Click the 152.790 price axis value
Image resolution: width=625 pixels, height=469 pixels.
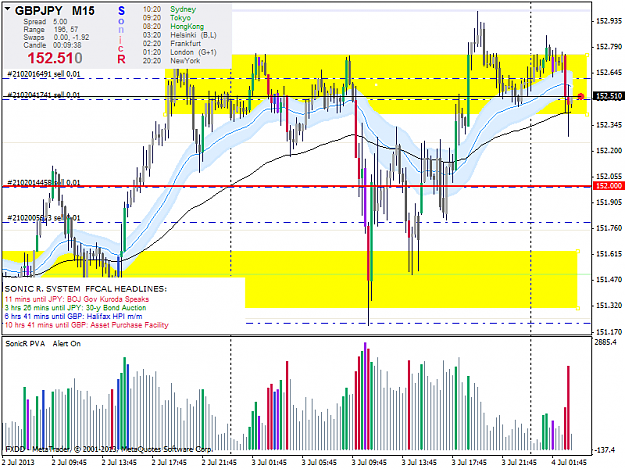[609, 47]
